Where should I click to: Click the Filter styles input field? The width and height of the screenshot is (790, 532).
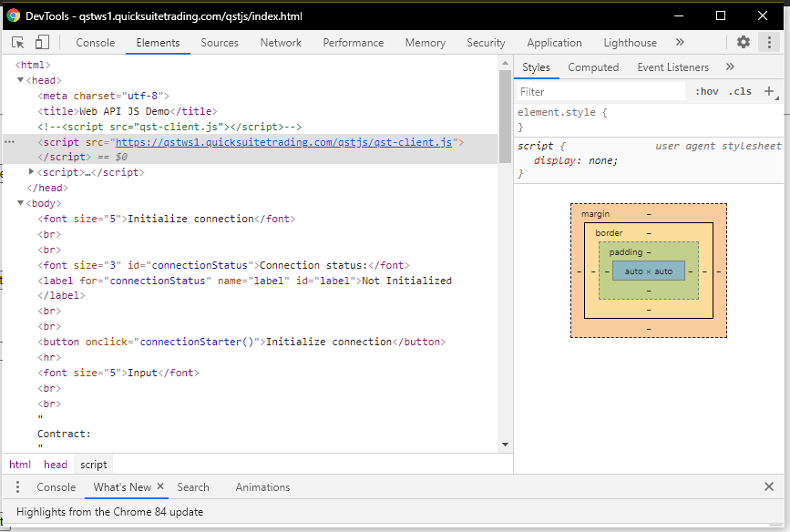(600, 92)
